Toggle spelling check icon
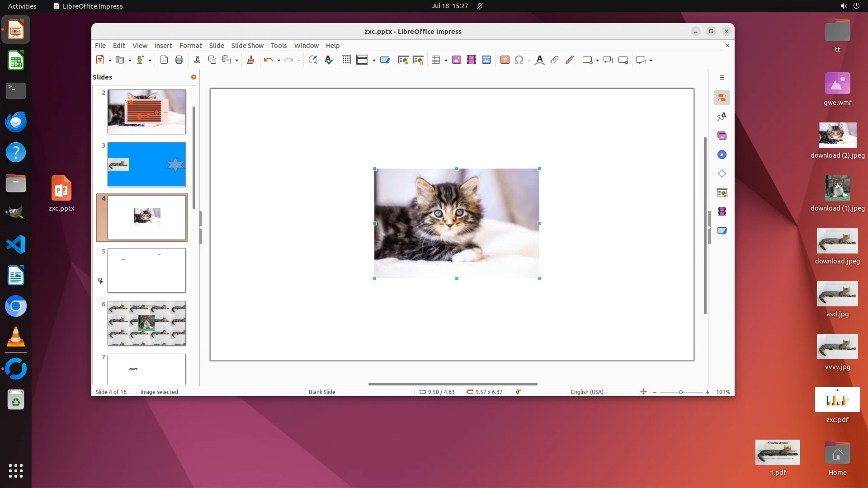 pos(329,60)
